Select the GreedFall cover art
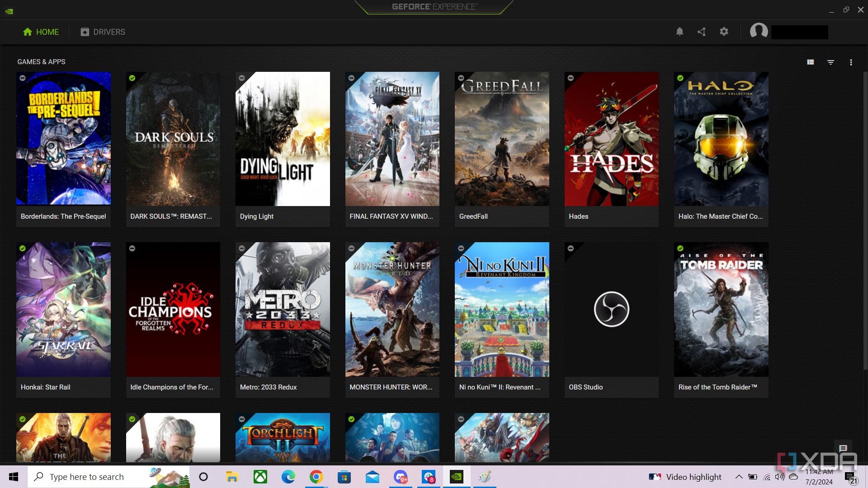The image size is (868, 488). pyautogui.click(x=502, y=139)
